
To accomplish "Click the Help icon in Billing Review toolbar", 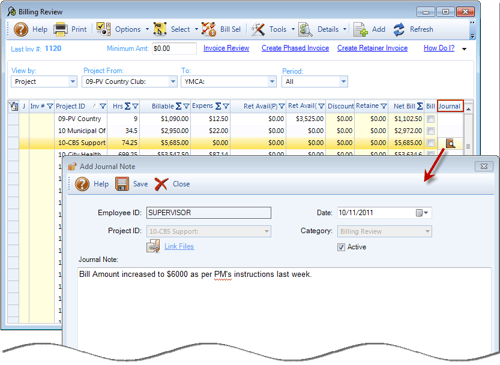I will pos(21,29).
